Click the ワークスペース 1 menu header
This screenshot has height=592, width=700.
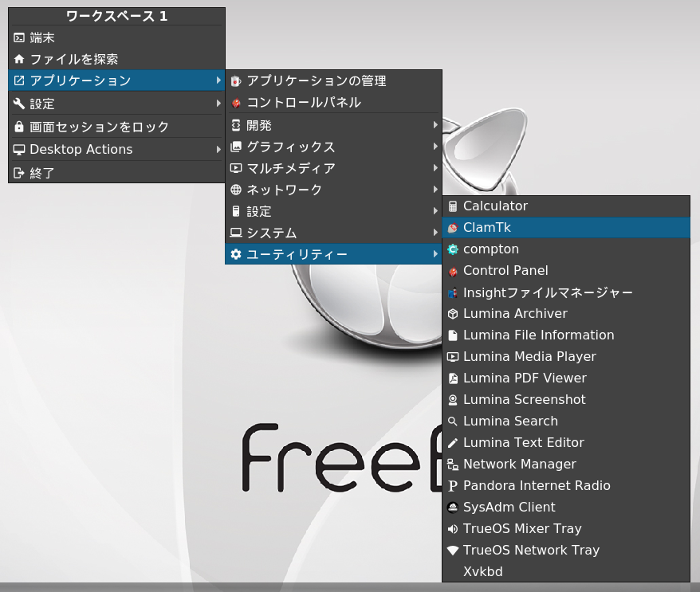click(x=116, y=17)
